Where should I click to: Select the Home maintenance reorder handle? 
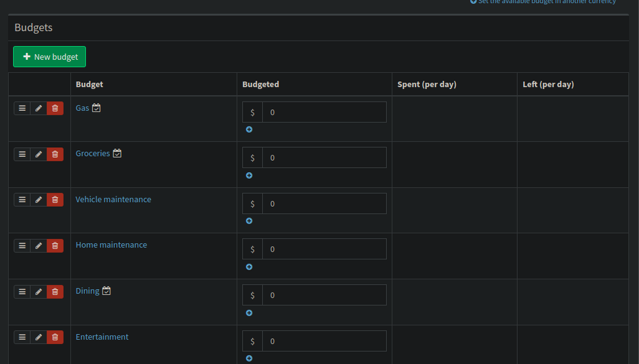(22, 246)
